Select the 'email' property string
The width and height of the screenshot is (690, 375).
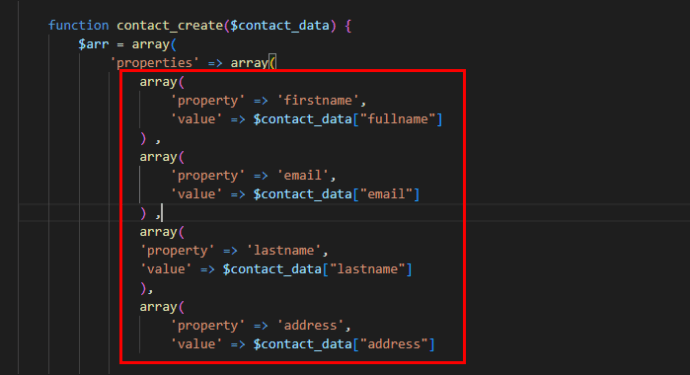[303, 176]
